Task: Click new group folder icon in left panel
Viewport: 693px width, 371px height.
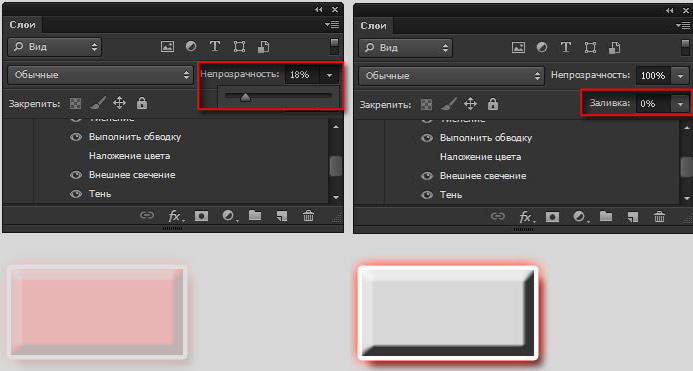Action: [x=255, y=216]
